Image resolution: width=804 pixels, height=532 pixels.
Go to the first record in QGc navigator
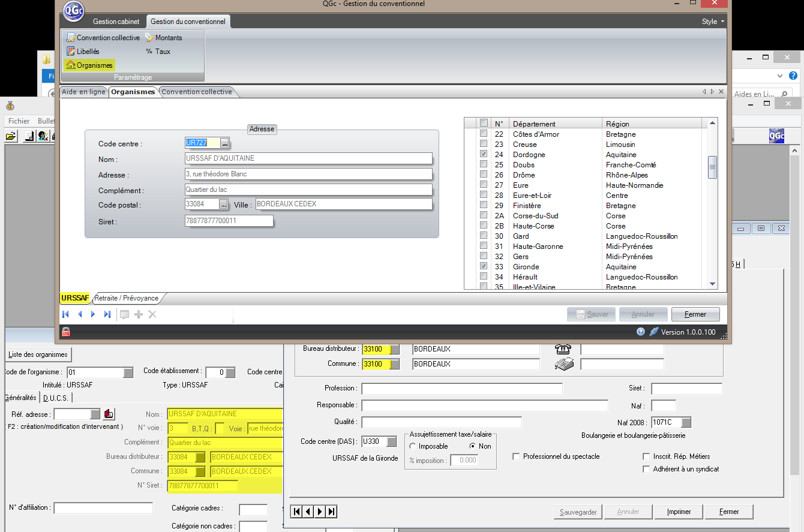[65, 314]
